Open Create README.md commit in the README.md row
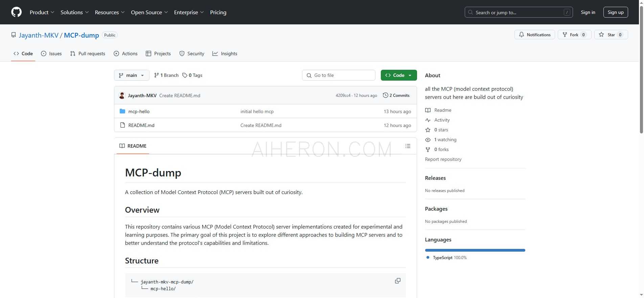 coord(261,125)
